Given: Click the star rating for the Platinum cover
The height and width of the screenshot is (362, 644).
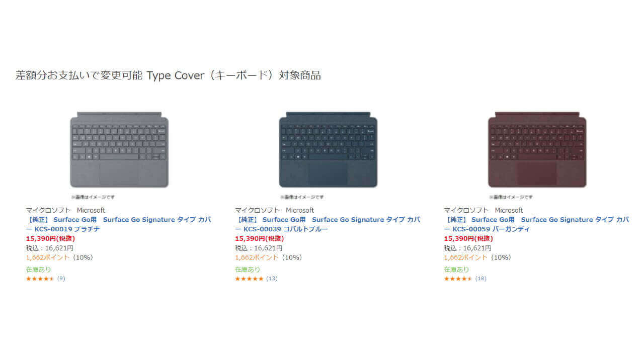Looking at the screenshot, I should (x=40, y=279).
